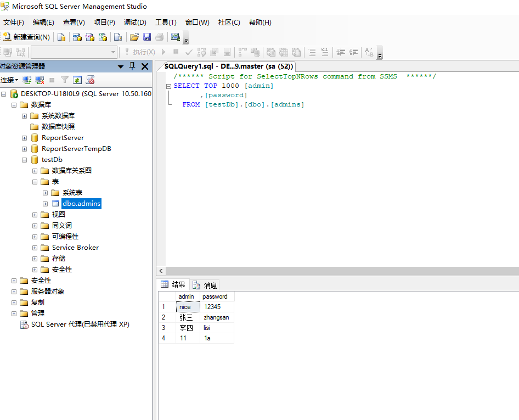Click the Analysis Services XMLA Query icon
Image resolution: width=519 pixels, height=420 pixels.
pyautogui.click(x=103, y=37)
